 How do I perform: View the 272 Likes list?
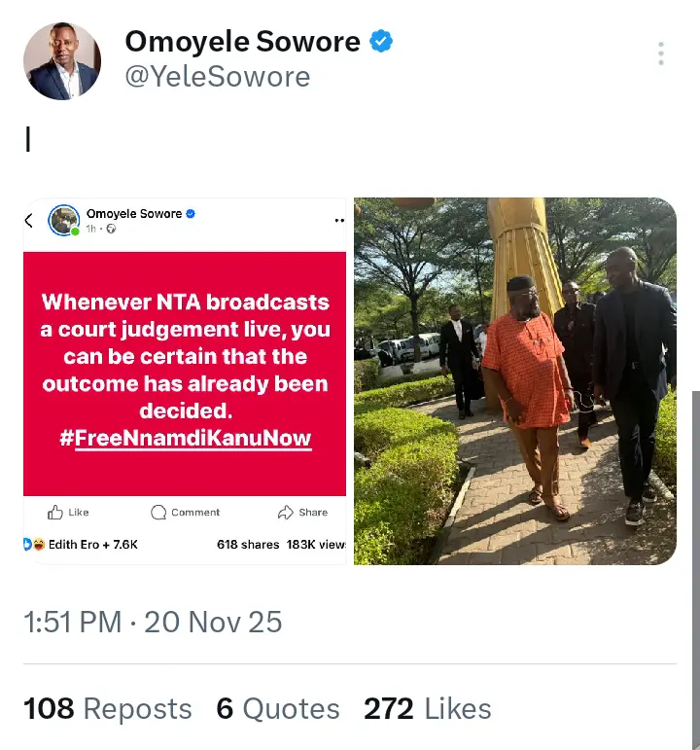coord(427,709)
